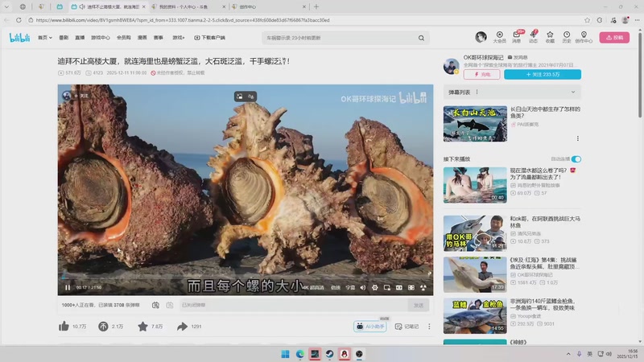Click the player volume speaker icon
The image size is (644, 362).
click(363, 288)
